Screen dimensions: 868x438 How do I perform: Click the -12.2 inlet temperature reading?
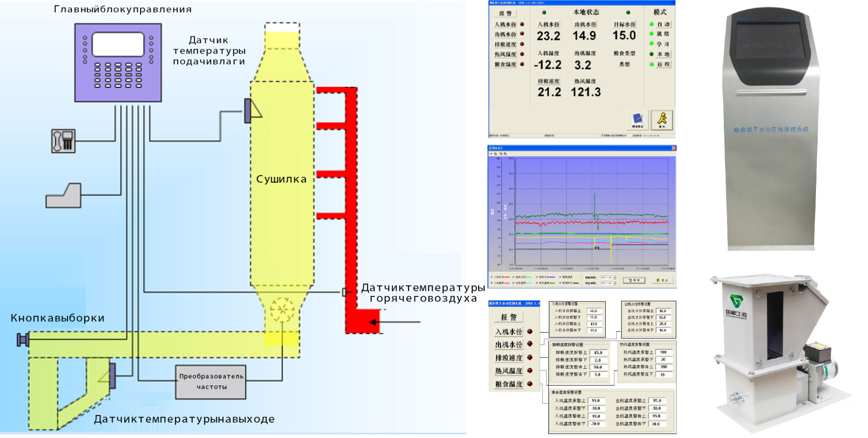click(547, 65)
